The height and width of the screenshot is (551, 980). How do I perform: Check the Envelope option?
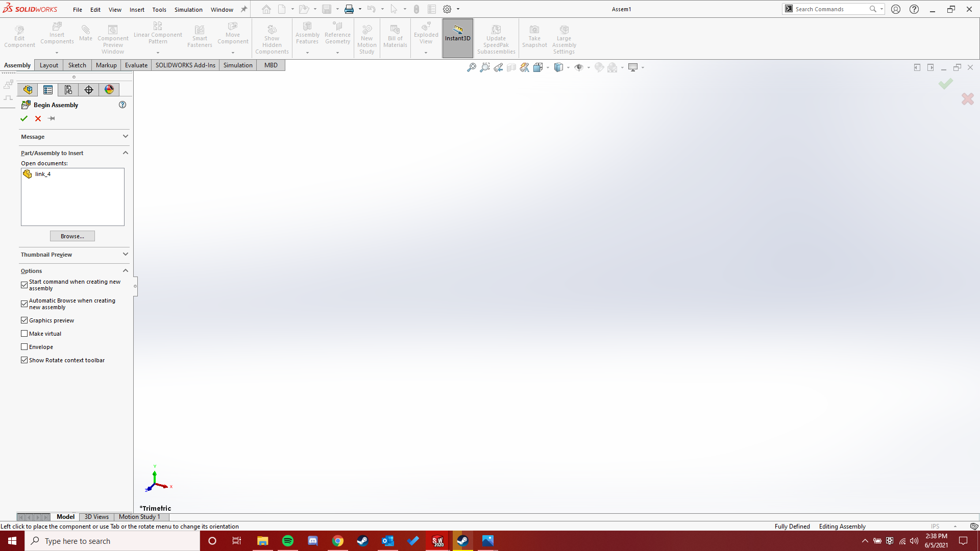pos(24,346)
